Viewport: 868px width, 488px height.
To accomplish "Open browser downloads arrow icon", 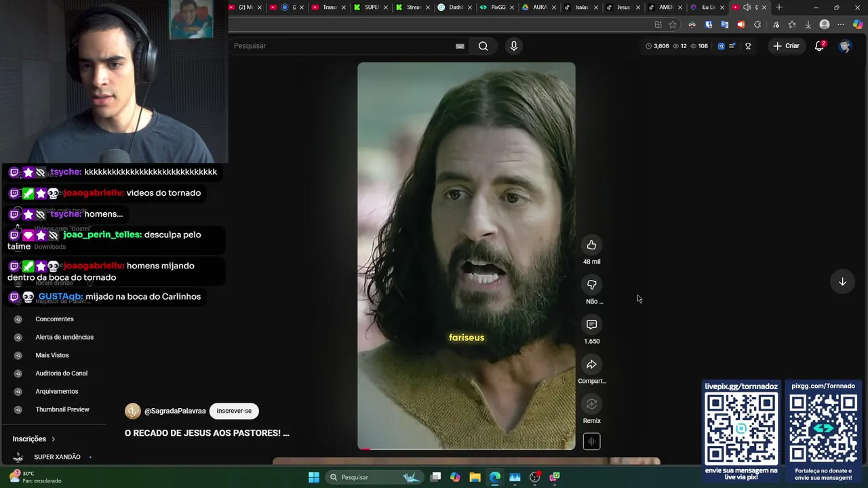I will 808,24.
